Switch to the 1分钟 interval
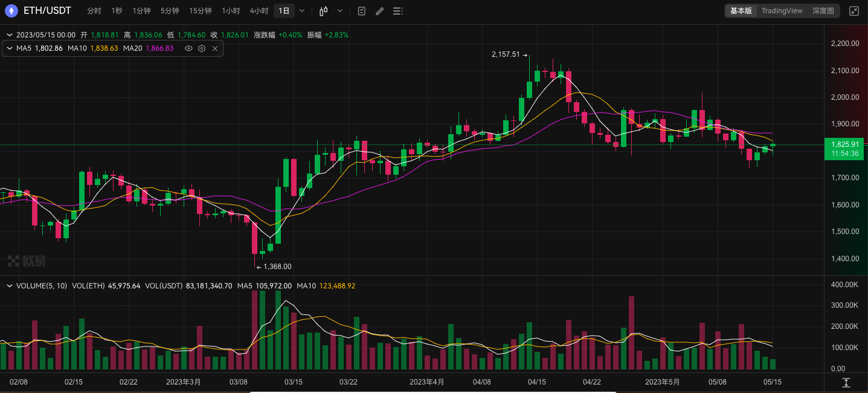The width and height of the screenshot is (868, 393). click(x=141, y=11)
